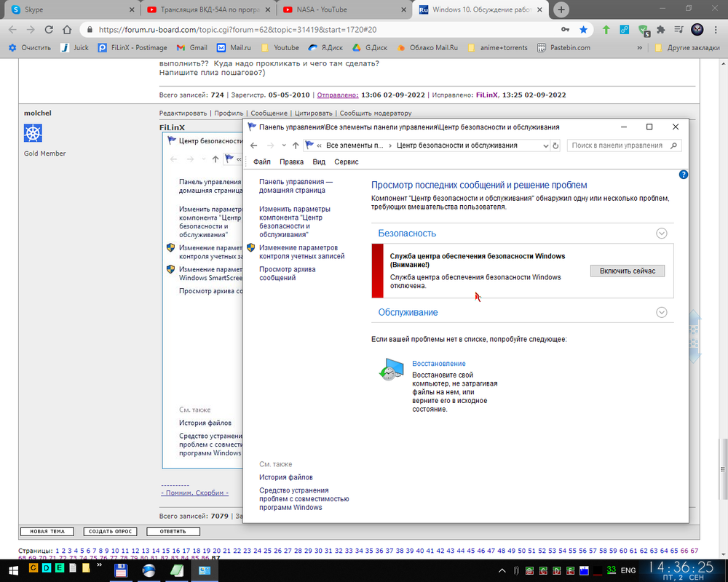Open Сервис menu in control panel
728x582 pixels.
click(347, 162)
